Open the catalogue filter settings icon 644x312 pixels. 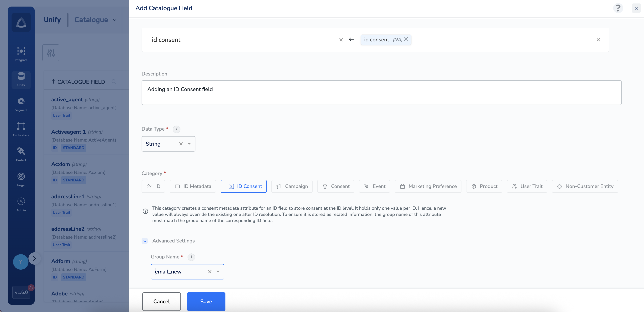(51, 53)
